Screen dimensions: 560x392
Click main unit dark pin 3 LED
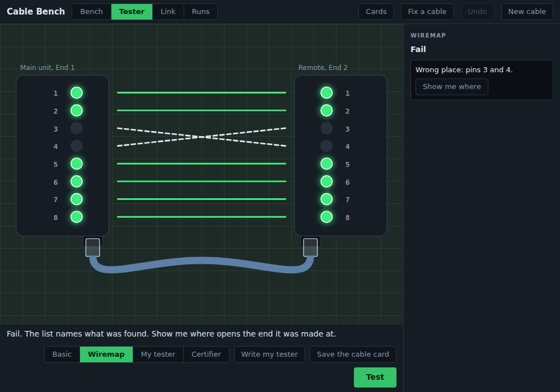click(76, 128)
